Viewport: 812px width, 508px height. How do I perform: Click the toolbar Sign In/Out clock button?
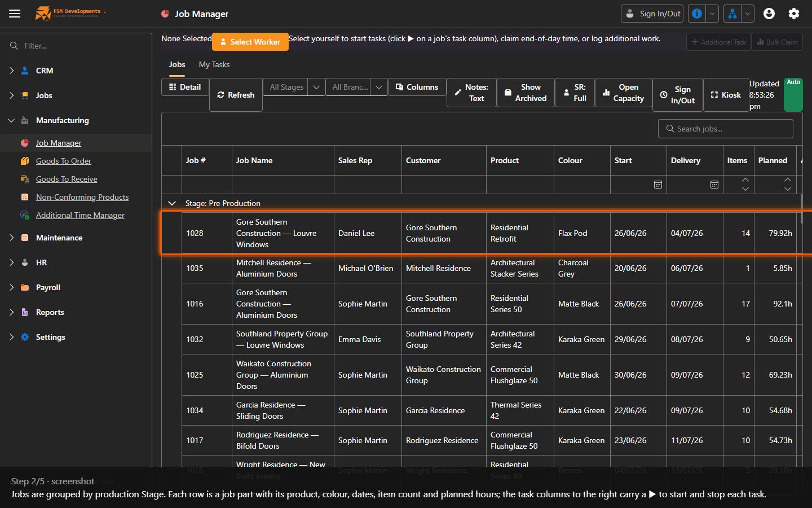(678, 95)
